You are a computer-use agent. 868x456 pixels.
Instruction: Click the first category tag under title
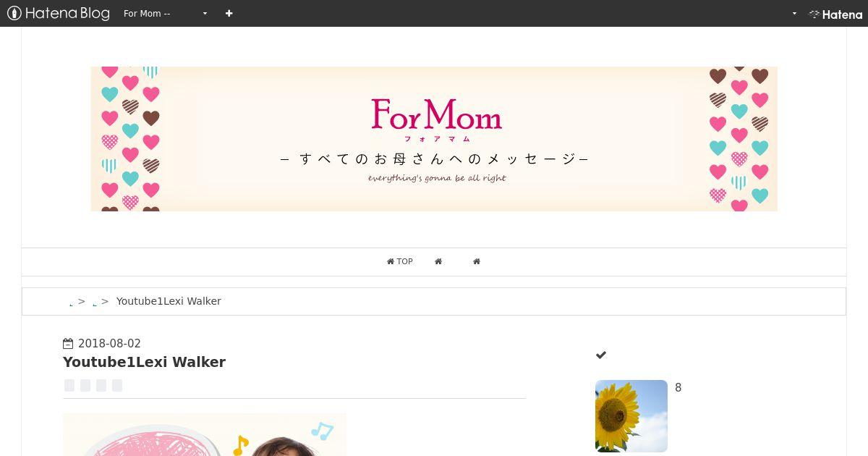pyautogui.click(x=69, y=385)
